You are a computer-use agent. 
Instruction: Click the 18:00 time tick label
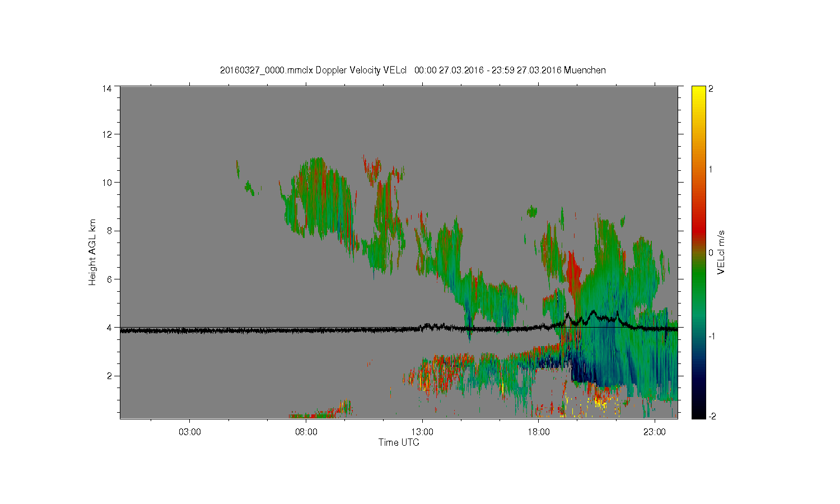tap(539, 432)
